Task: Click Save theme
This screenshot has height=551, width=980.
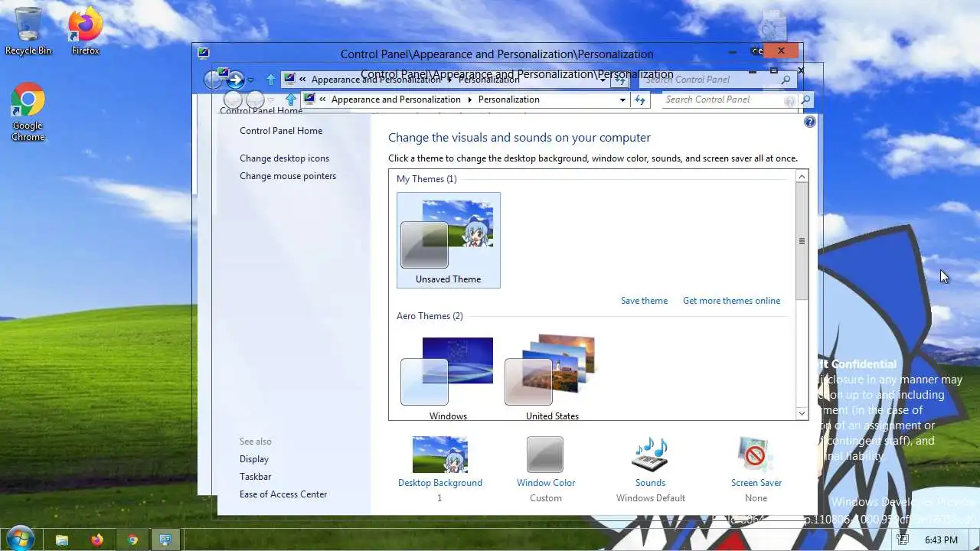Action: pyautogui.click(x=644, y=301)
